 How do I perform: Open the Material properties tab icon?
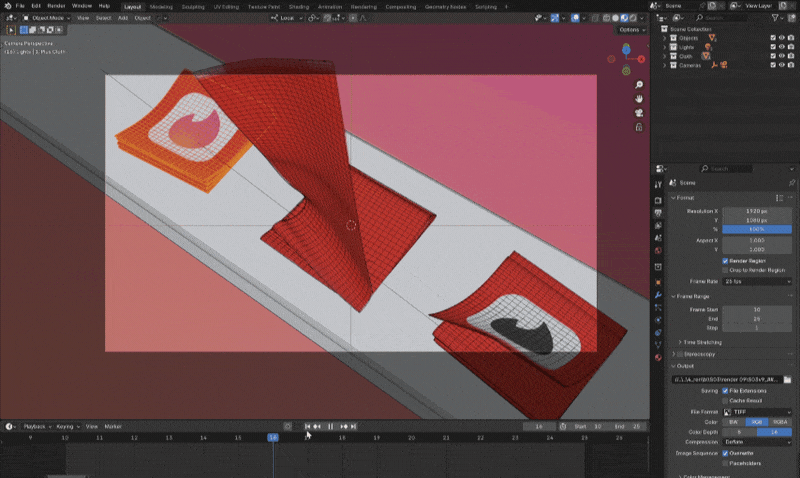coord(658,356)
